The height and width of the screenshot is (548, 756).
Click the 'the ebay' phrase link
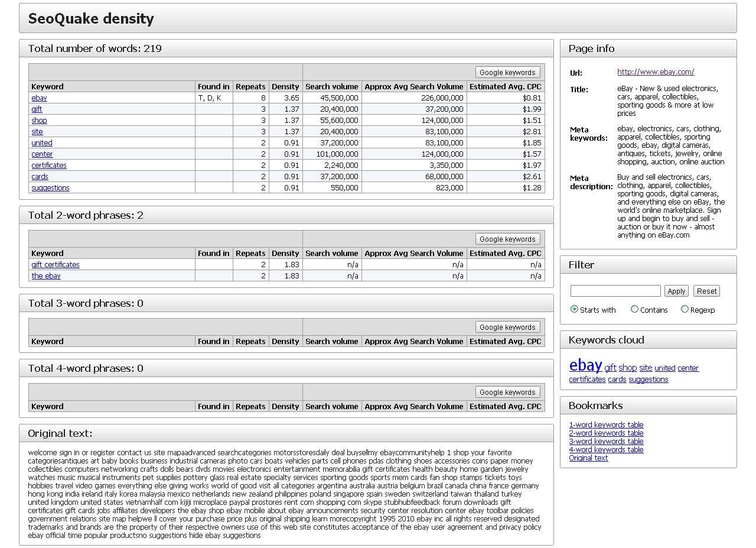coord(45,276)
